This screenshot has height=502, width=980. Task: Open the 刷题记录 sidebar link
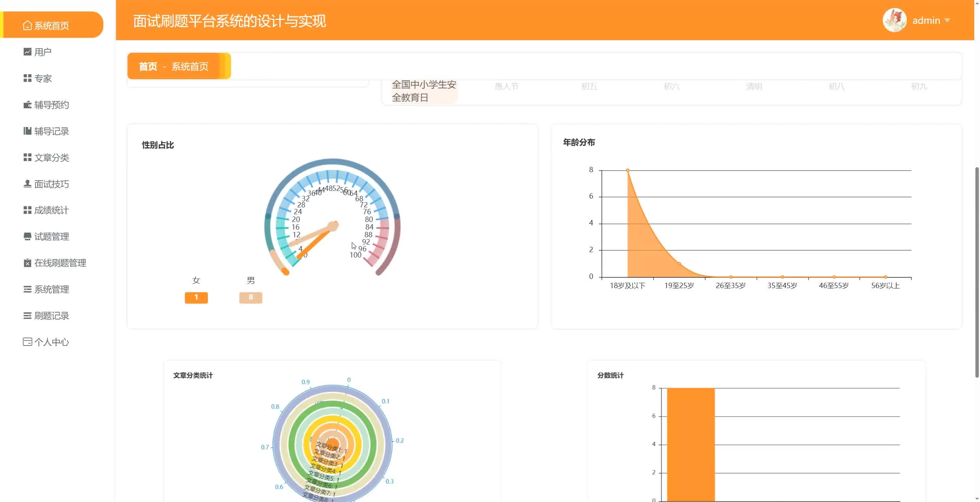[52, 316]
